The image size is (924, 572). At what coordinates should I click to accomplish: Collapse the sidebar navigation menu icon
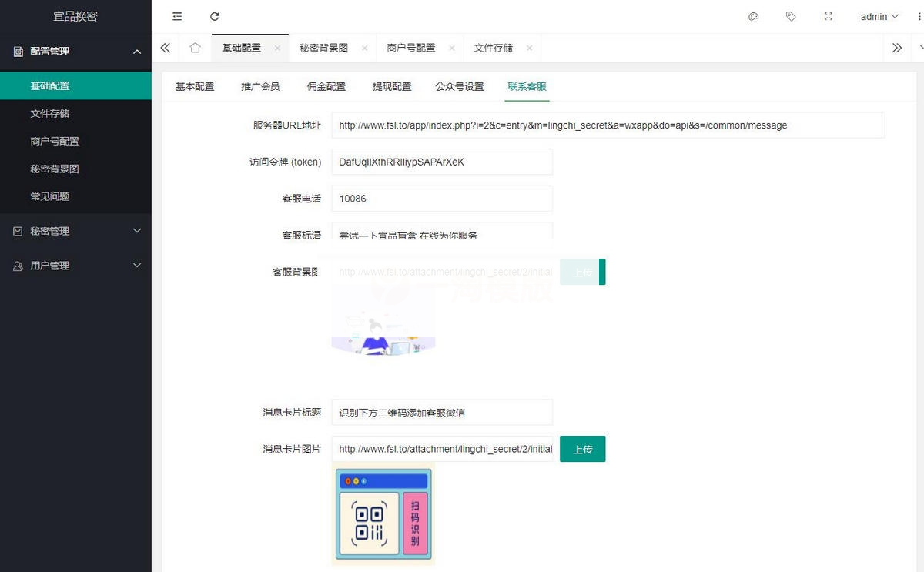[176, 16]
